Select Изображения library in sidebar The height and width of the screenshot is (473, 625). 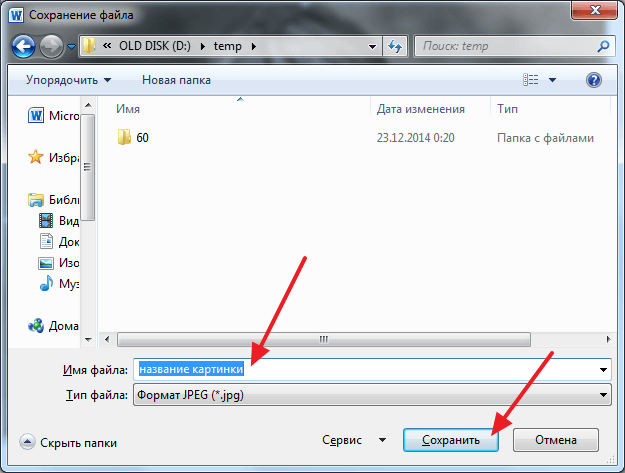59,263
